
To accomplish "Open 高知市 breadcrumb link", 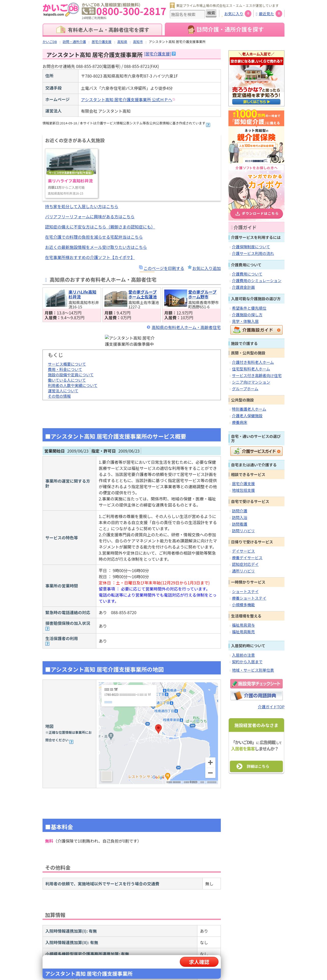I will click(x=138, y=42).
